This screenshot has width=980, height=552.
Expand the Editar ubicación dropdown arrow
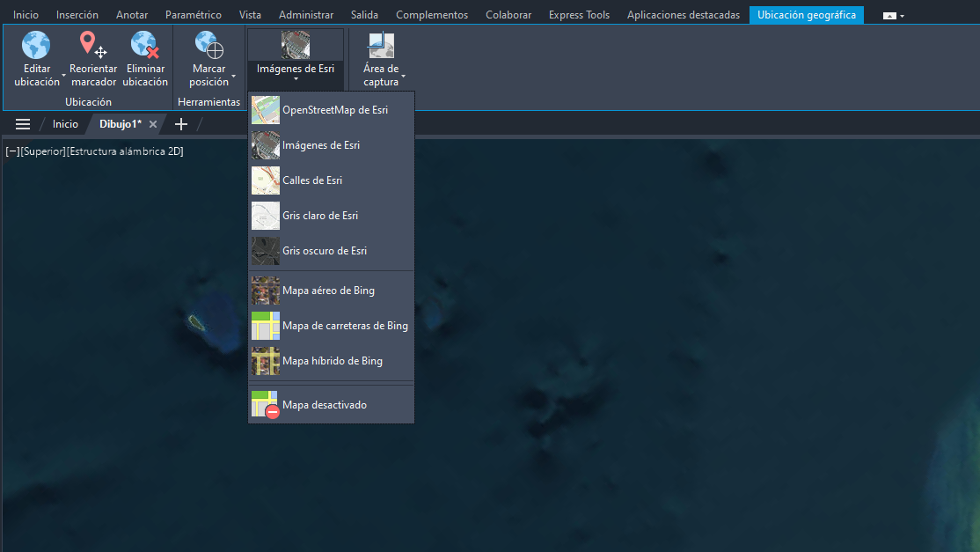63,77
